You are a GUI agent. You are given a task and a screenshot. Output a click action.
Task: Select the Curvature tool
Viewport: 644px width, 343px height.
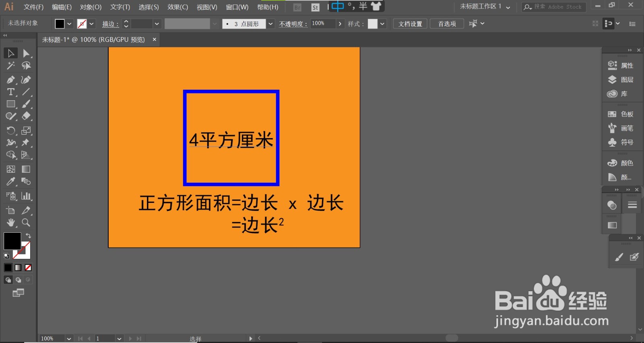[x=26, y=80]
